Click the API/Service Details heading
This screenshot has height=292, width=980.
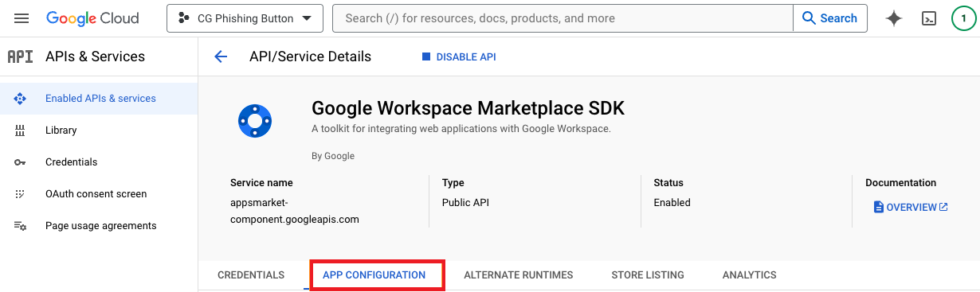(310, 56)
